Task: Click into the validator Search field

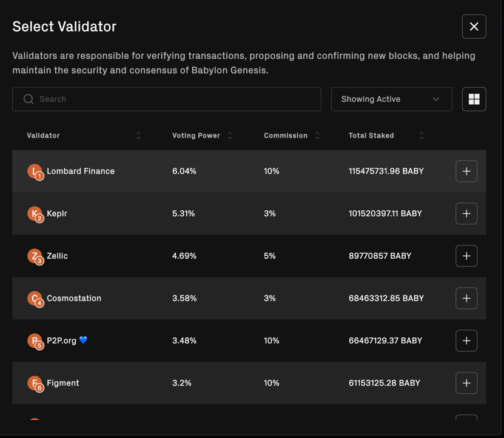Action: point(176,99)
